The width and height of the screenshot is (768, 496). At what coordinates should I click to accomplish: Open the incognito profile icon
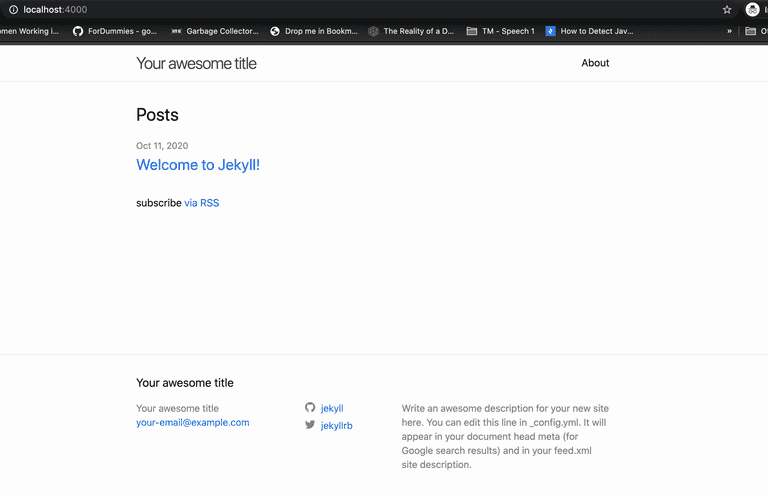[752, 9]
